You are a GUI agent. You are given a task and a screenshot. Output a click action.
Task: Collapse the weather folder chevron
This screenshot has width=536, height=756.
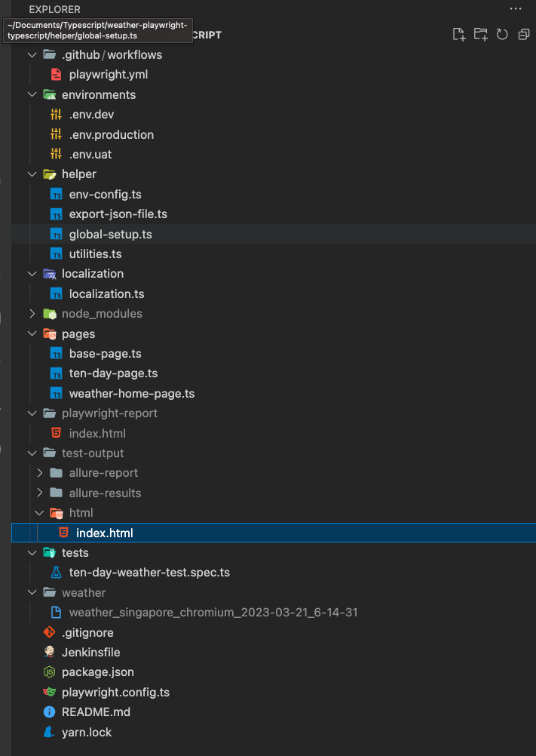click(x=32, y=592)
